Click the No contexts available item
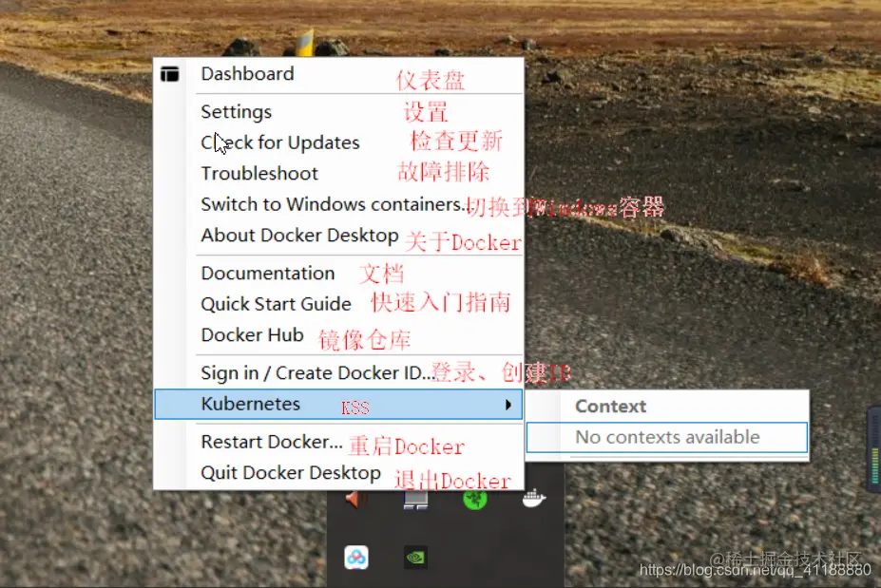881x588 pixels. pos(667,437)
